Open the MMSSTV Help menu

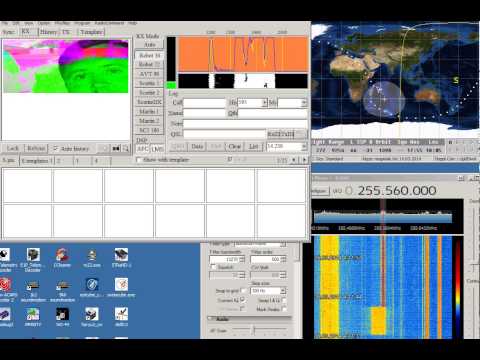pyautogui.click(x=133, y=23)
